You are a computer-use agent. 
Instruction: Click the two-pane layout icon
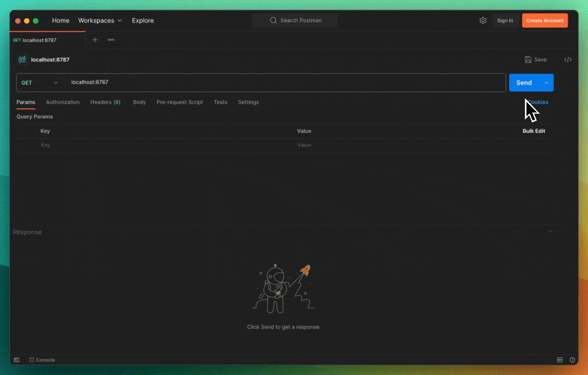(x=560, y=360)
